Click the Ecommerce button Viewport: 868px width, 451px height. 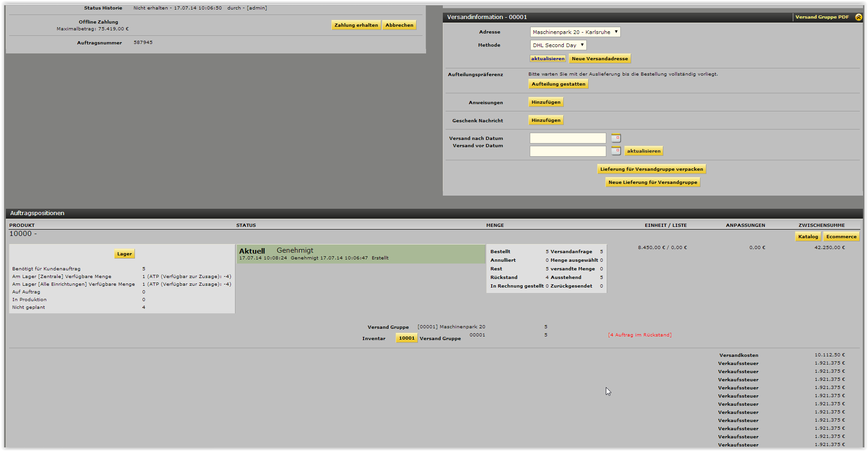tap(841, 237)
